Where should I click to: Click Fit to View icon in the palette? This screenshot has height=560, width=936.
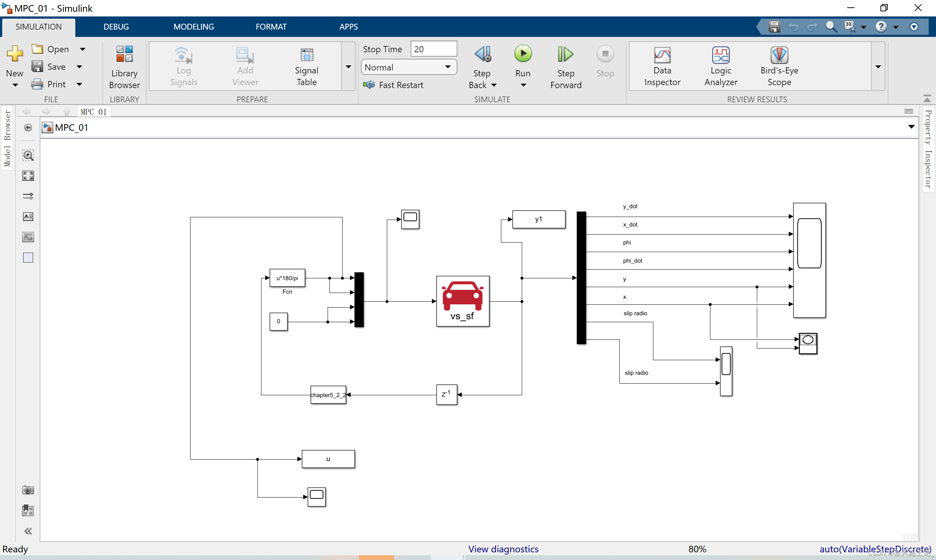point(28,175)
